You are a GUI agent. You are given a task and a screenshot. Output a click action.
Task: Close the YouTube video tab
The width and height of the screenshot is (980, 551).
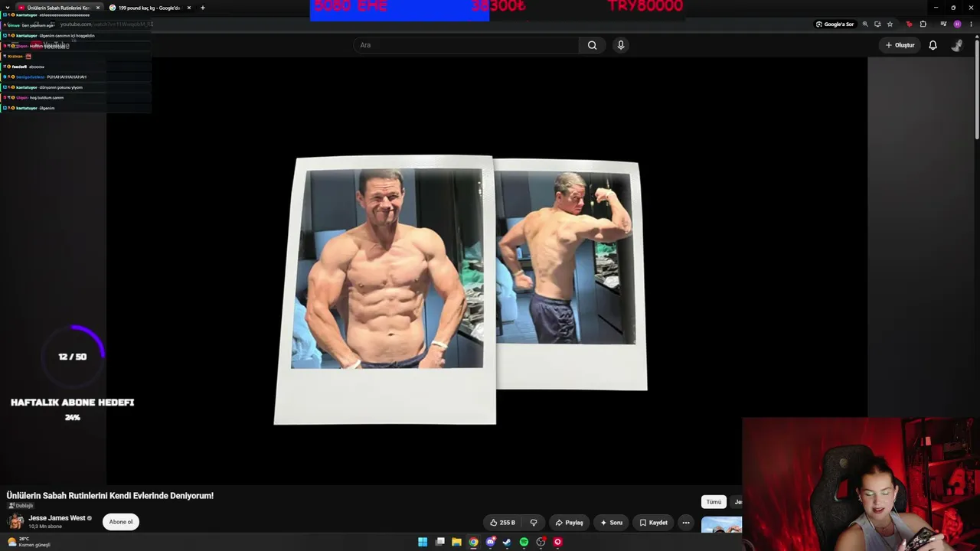pyautogui.click(x=97, y=8)
